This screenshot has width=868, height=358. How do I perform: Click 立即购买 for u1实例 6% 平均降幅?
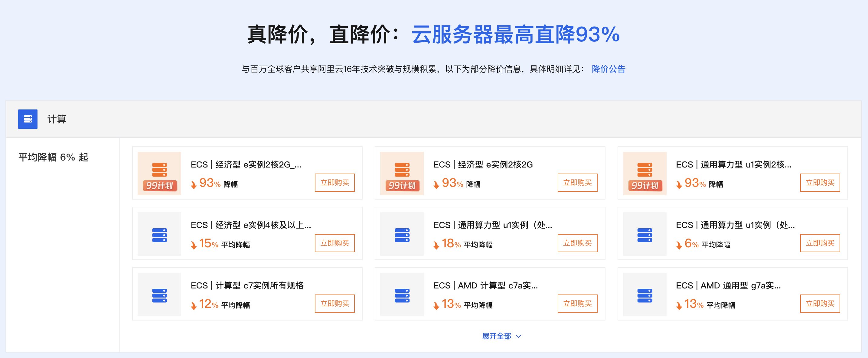point(820,243)
